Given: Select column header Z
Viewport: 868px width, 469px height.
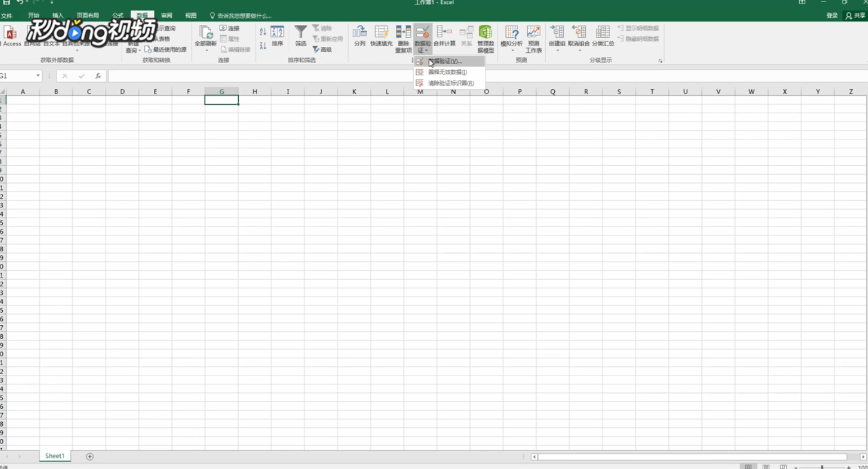Looking at the screenshot, I should pos(851,91).
